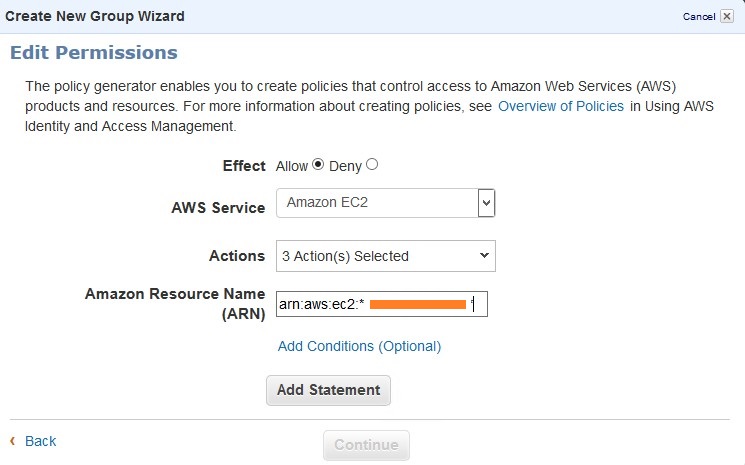This screenshot has height=465, width=745.
Task: Select the Allow effect radio button
Action: (x=319, y=165)
